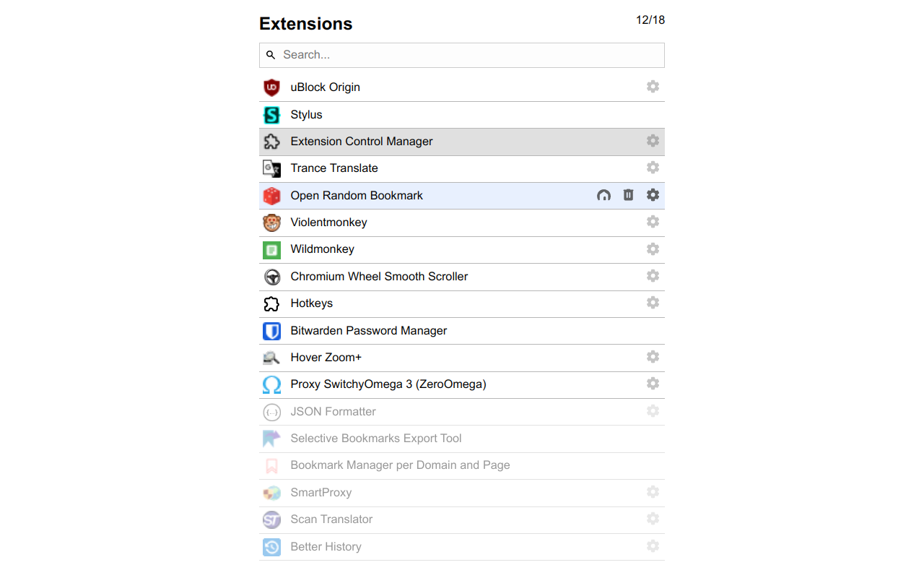Viewport: 924px width, 578px height.
Task: Disable the Wildmonkey extension
Action: 322,249
